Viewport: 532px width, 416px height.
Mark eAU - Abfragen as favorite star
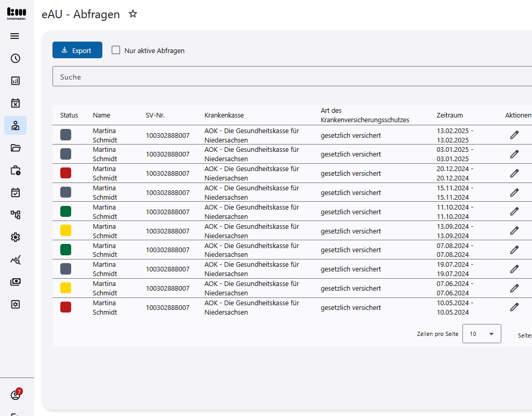pos(133,14)
